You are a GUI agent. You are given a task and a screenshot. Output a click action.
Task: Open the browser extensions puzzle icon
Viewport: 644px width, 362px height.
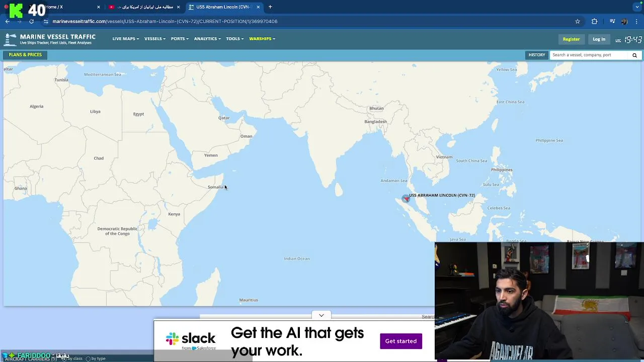pyautogui.click(x=594, y=21)
